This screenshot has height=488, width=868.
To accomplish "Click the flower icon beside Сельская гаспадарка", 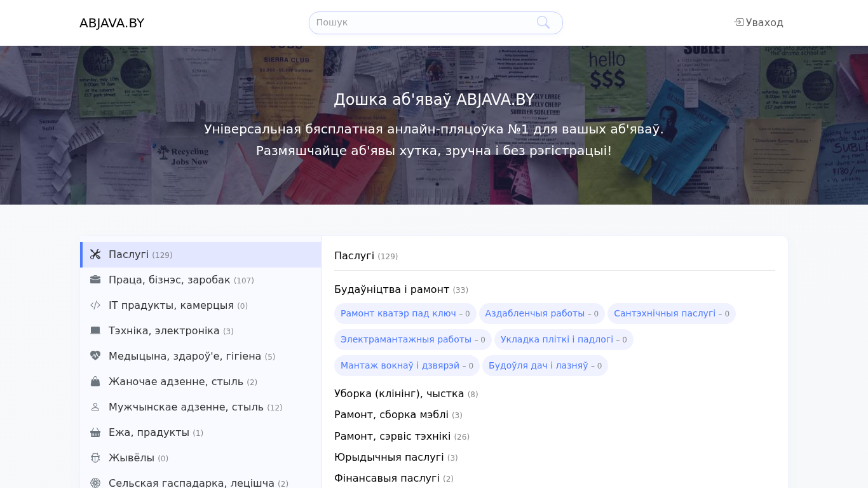I will point(95,483).
